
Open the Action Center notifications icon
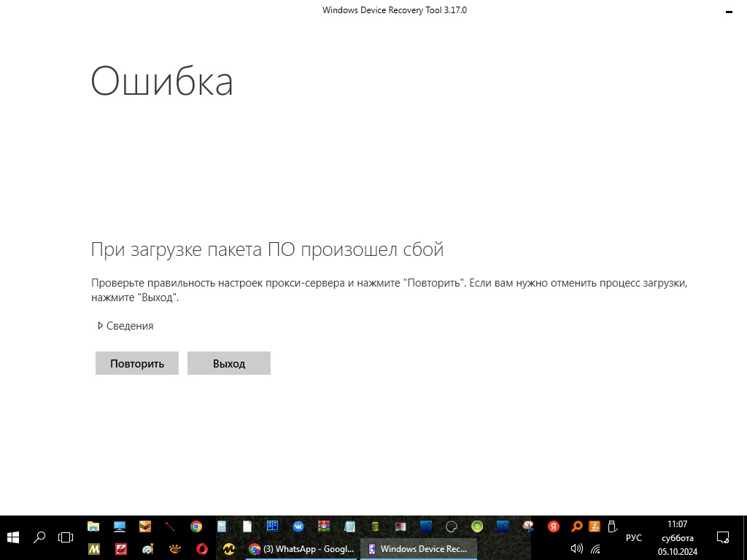pyautogui.click(x=723, y=537)
